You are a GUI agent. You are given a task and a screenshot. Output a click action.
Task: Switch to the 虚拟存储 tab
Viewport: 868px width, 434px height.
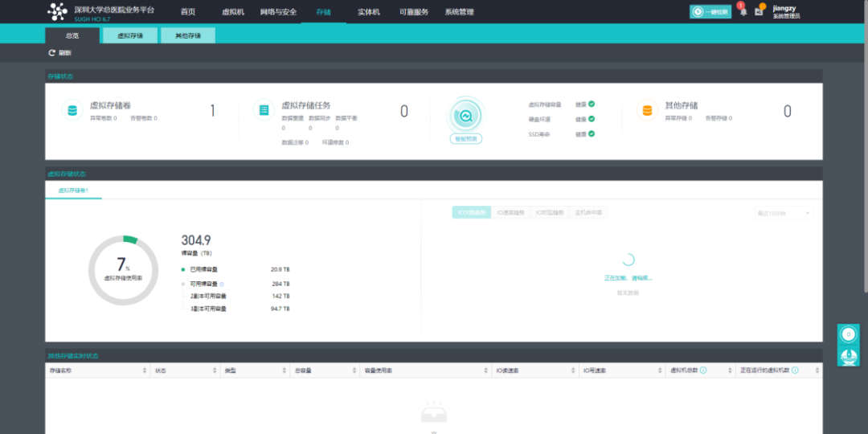coord(130,36)
